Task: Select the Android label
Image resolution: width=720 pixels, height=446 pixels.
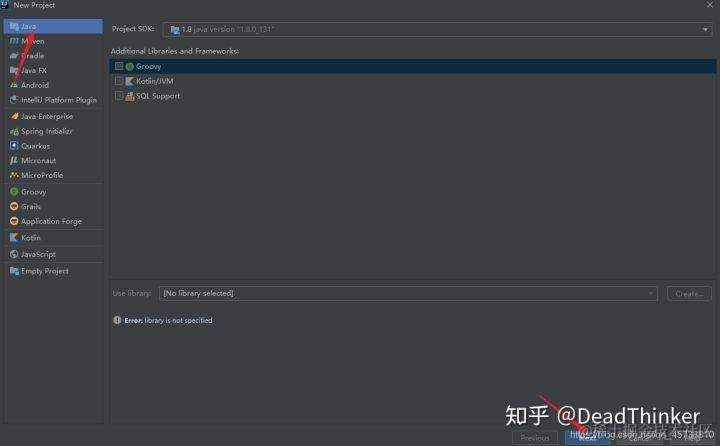Action: 35,85
